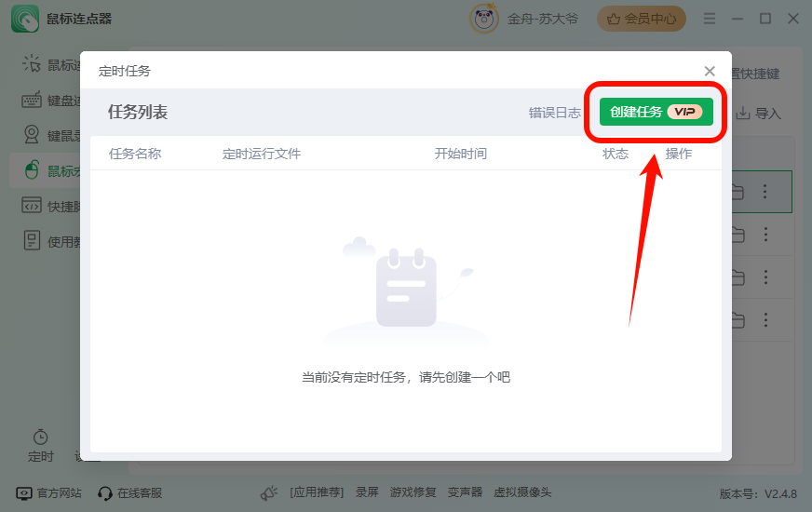The height and width of the screenshot is (512, 812).
Task: Click the 状态 column header
Action: pyautogui.click(x=616, y=154)
